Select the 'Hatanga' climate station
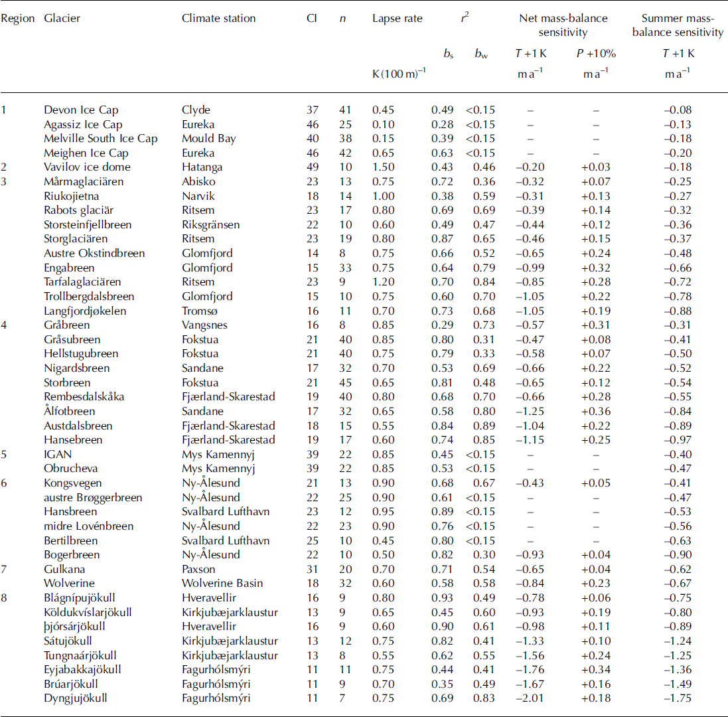The width and height of the screenshot is (728, 717). point(202,168)
